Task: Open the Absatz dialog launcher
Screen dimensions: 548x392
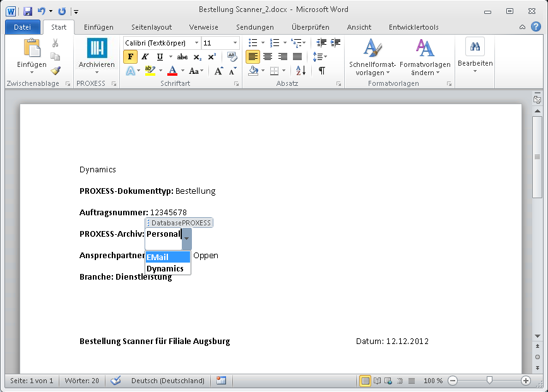Action: [x=338, y=84]
